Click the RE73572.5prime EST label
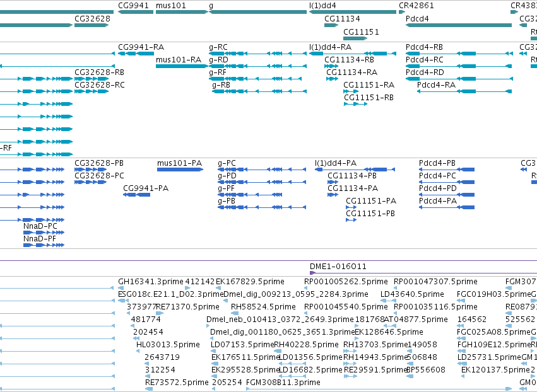The height and width of the screenshot is (392, 537). [x=177, y=383]
